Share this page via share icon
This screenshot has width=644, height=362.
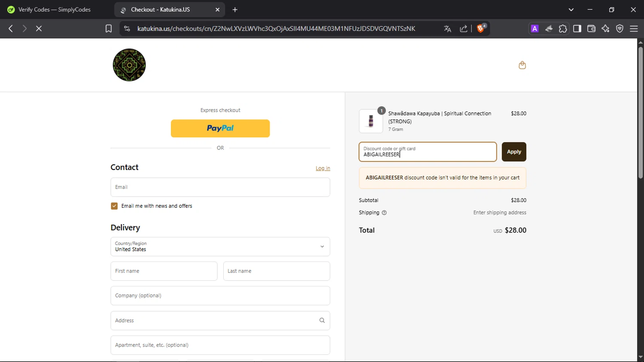(x=464, y=29)
